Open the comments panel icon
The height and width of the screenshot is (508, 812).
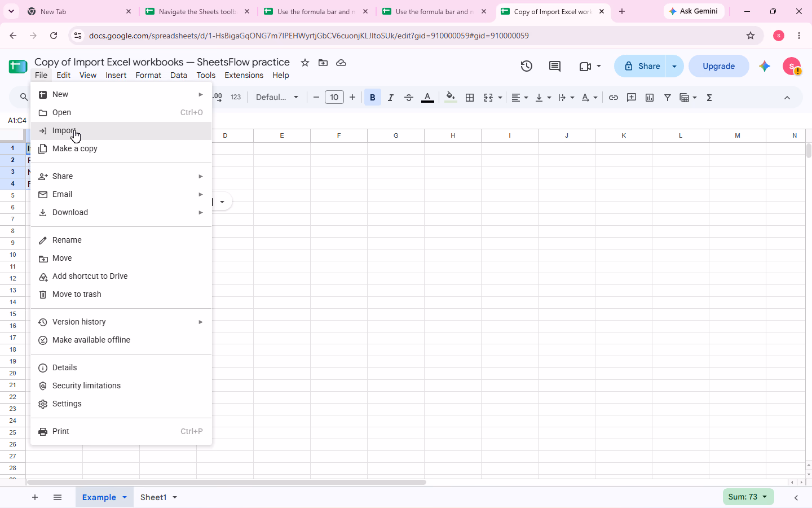pos(555,66)
